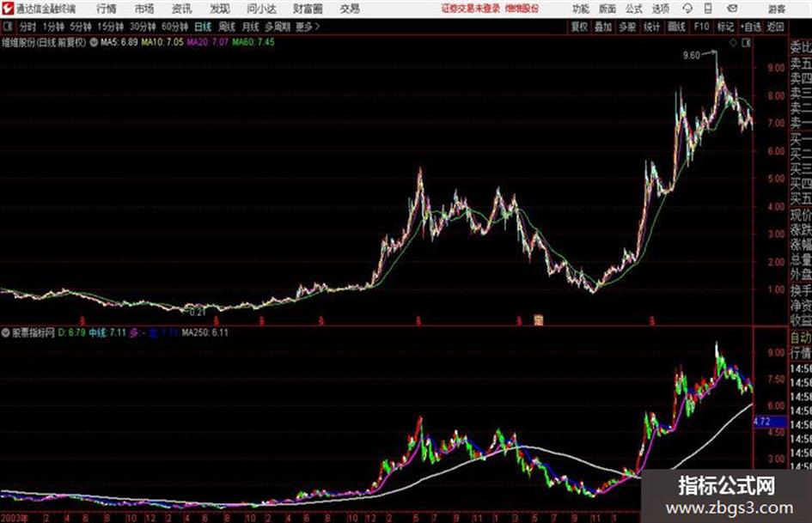Click the 现价 row in quote panel
Viewport: 812px width, 523px height.
801,215
